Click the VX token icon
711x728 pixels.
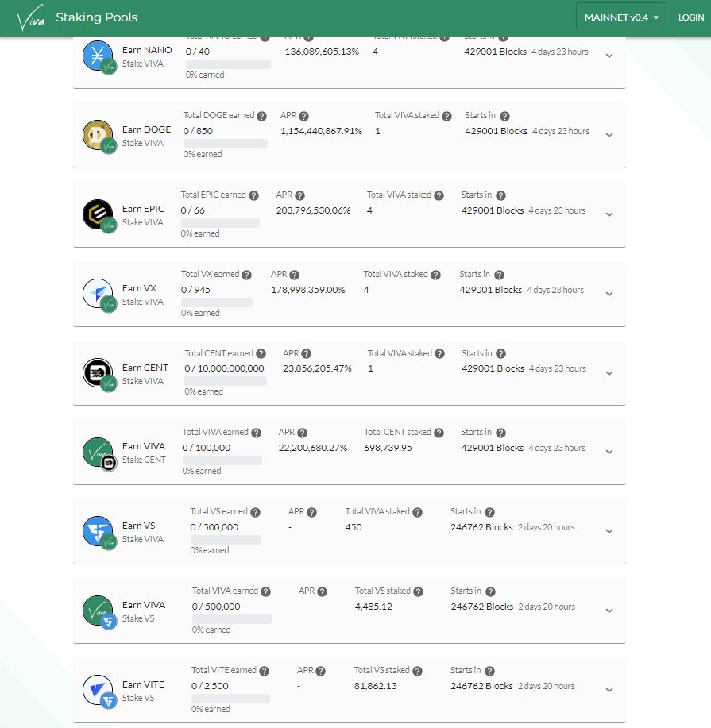point(98,294)
